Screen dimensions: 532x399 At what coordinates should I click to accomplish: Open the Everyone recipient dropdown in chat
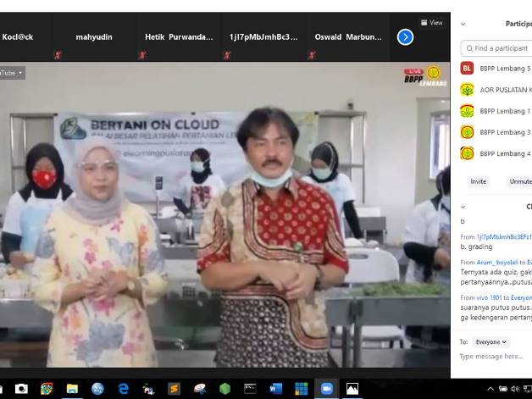[x=490, y=342]
